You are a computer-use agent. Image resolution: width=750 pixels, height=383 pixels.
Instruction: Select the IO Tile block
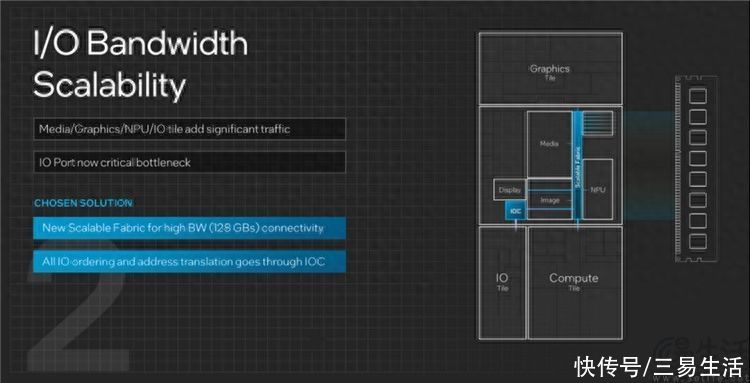[502, 283]
